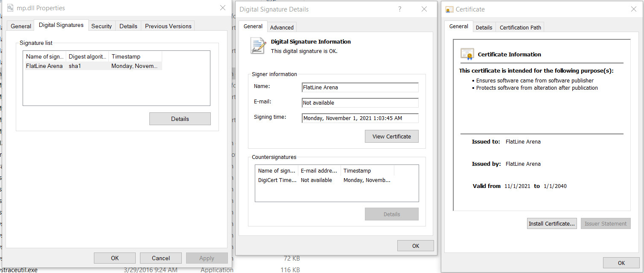The image size is (644, 273).
Task: Click the Digital Signature Information pen icon
Action: click(258, 46)
